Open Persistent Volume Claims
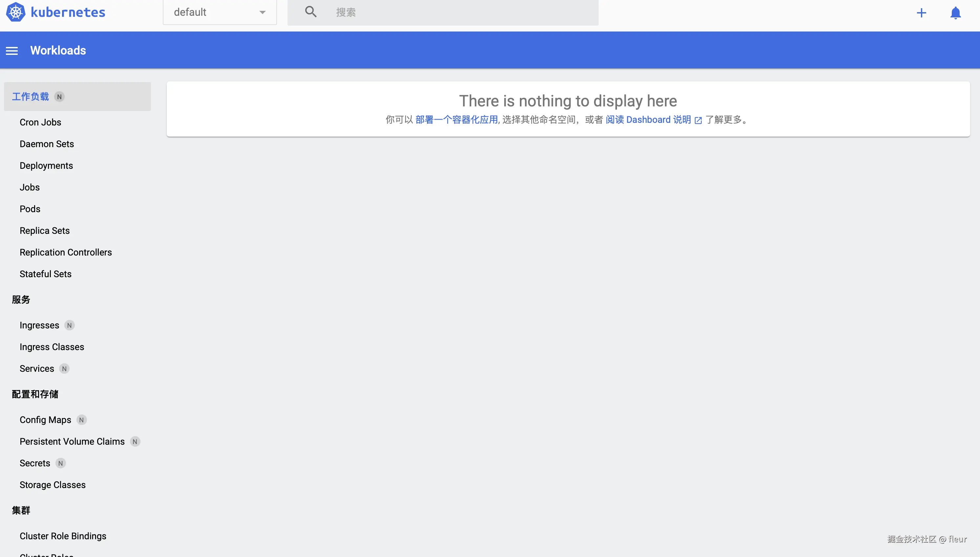Screen dimensions: 980x557 click(72, 441)
